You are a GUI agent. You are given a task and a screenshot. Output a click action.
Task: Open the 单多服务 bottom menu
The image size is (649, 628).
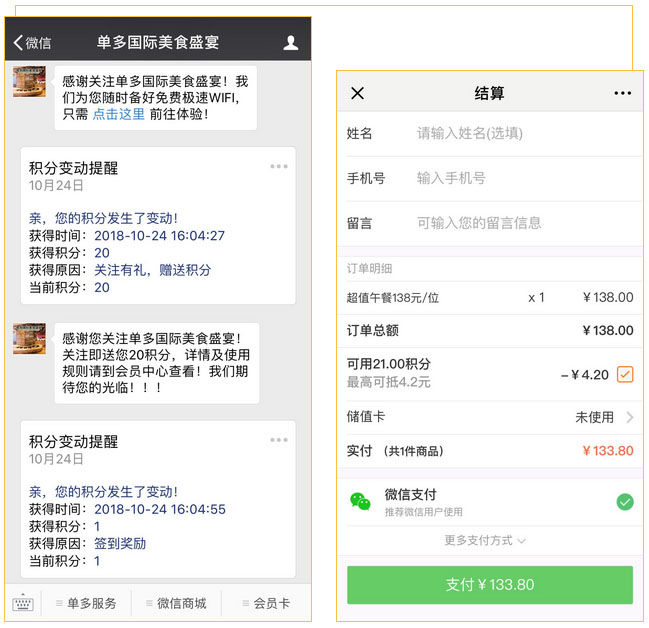(87, 603)
